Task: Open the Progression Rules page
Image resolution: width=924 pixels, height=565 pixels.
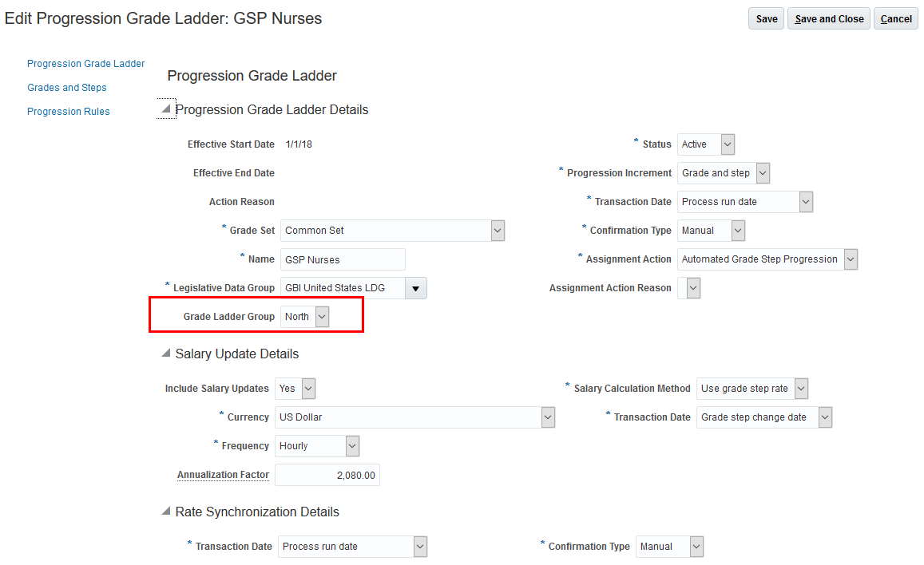Action: pos(69,112)
